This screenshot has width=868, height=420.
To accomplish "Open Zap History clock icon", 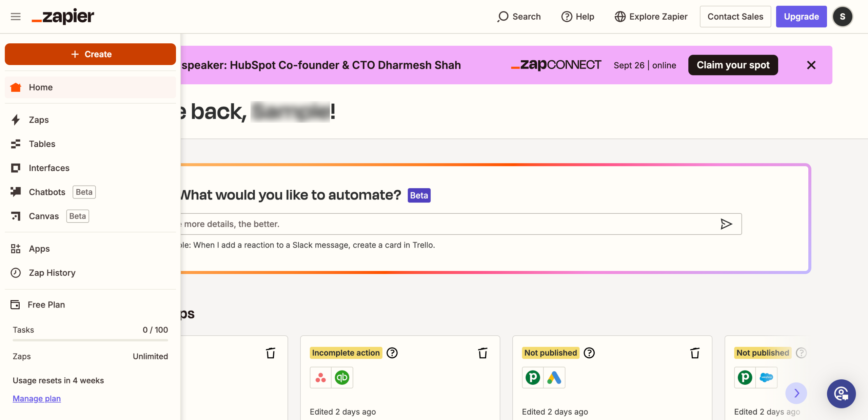I will 16,273.
